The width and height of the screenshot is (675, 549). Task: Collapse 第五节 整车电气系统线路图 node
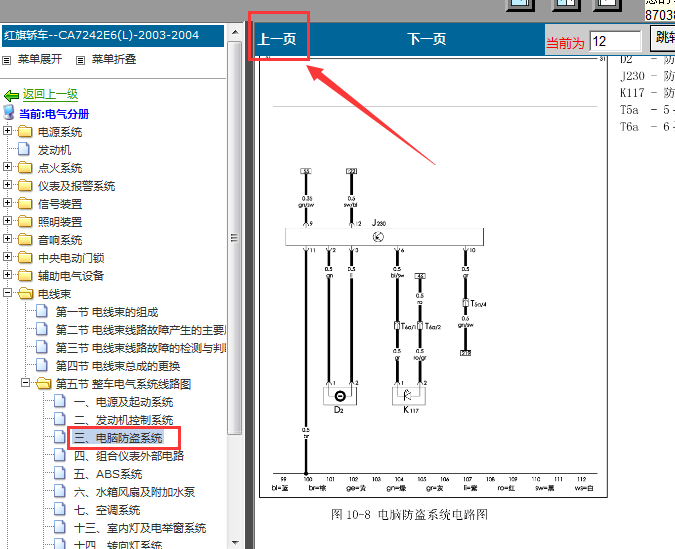tap(26, 382)
